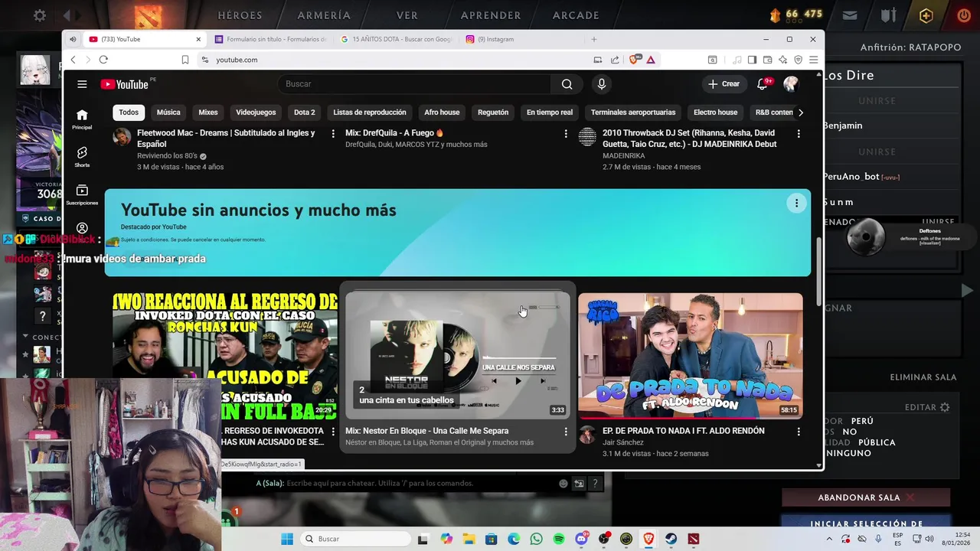Click the YouTube Buscar search field
980x551 pixels.
click(x=414, y=84)
